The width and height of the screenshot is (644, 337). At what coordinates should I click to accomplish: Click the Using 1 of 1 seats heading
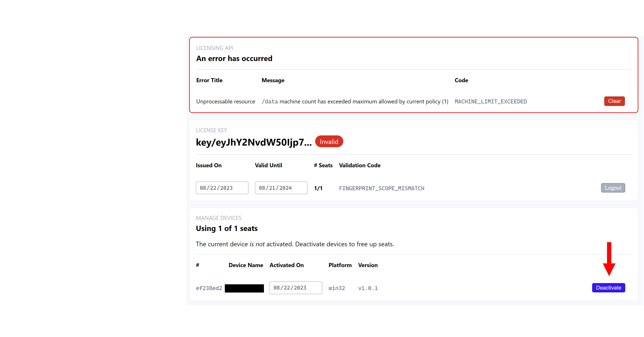coord(226,228)
